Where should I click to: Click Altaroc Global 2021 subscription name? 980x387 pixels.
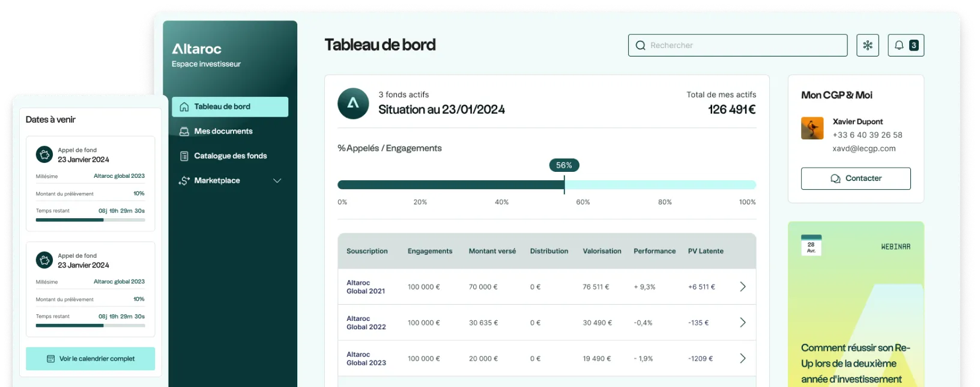(x=366, y=287)
